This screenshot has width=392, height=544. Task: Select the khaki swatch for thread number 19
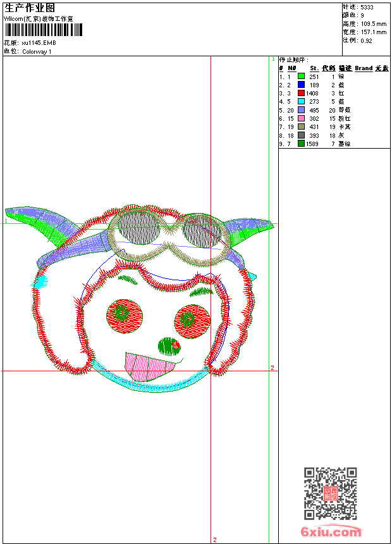[x=301, y=127]
